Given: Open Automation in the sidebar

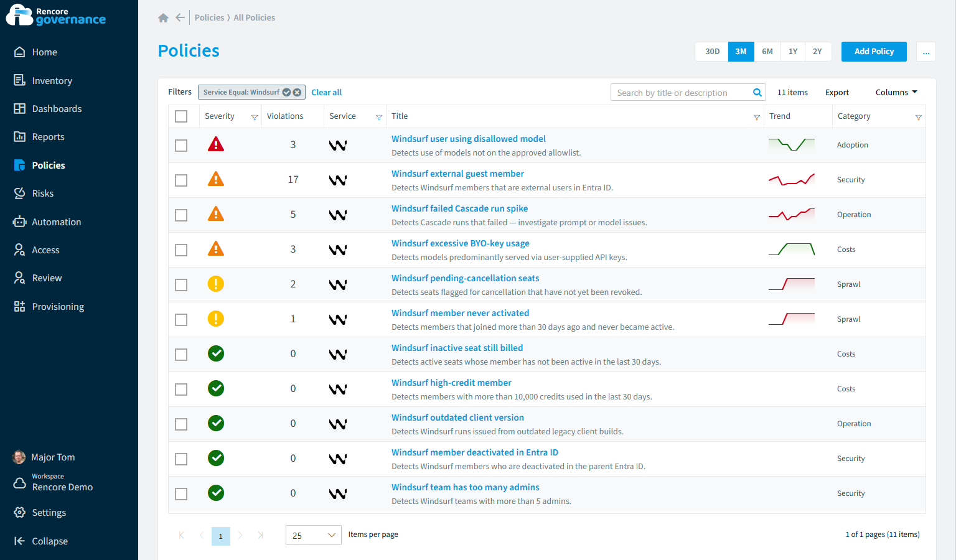Looking at the screenshot, I should point(47,222).
